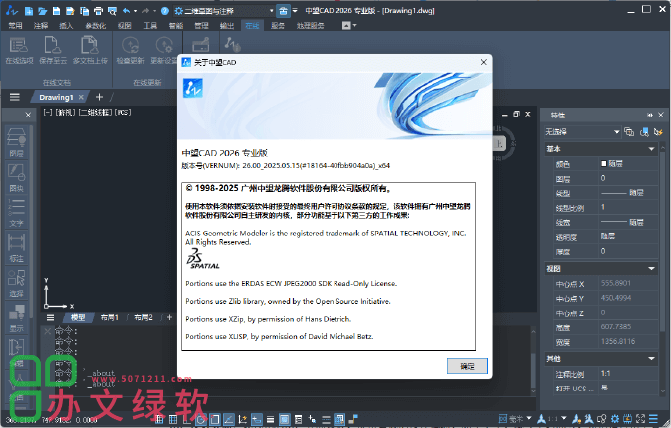671x428 pixels.
Task: Click the 颜色 随层 color swatch value
Action: [628, 163]
